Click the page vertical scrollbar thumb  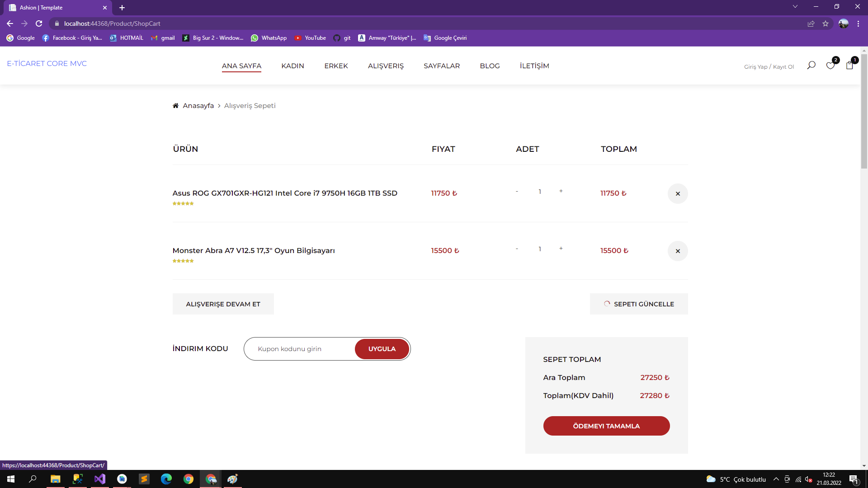coord(864,112)
